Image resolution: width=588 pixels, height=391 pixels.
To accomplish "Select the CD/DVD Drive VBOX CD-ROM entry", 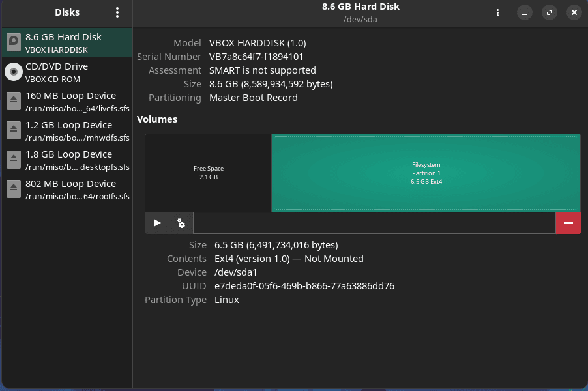I will [x=70, y=72].
